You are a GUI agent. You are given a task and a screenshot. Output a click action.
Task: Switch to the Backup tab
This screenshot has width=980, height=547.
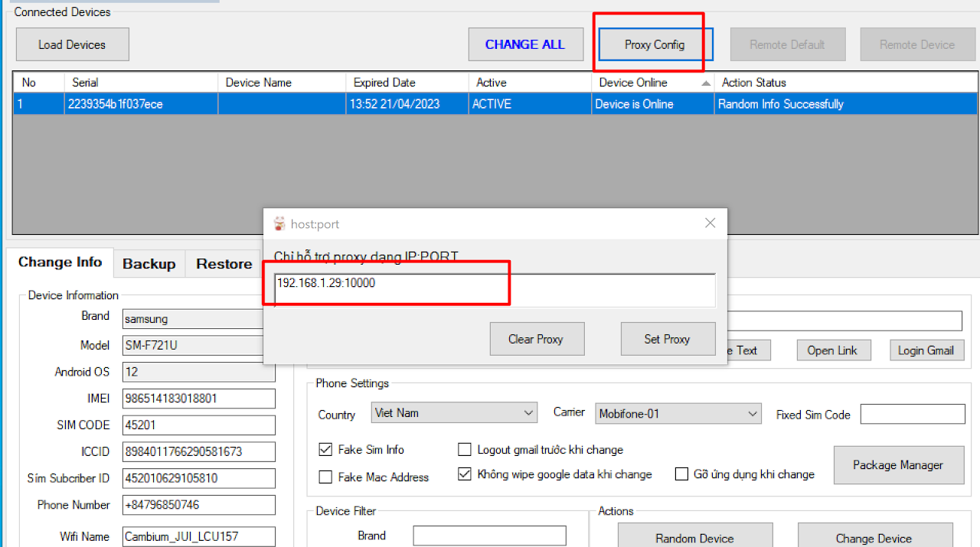pyautogui.click(x=149, y=264)
